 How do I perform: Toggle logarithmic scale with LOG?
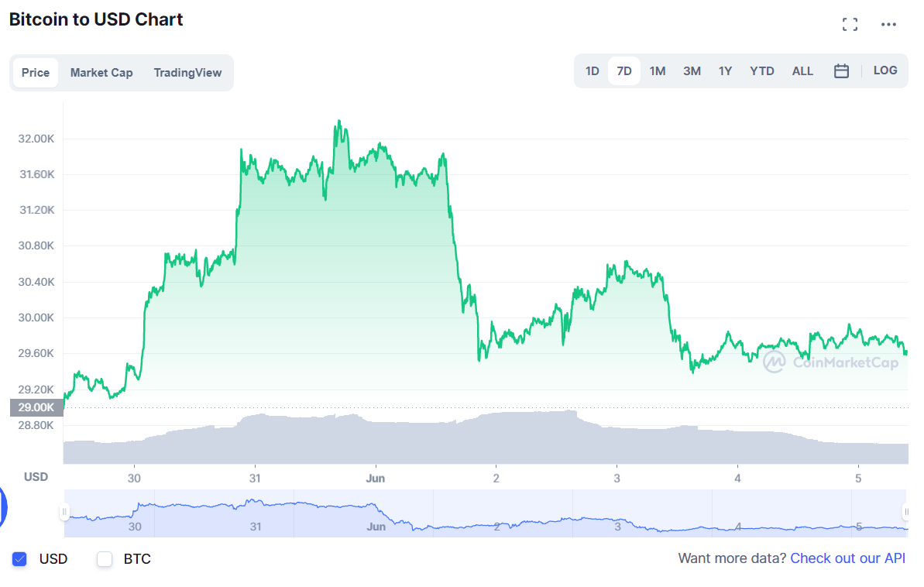885,70
